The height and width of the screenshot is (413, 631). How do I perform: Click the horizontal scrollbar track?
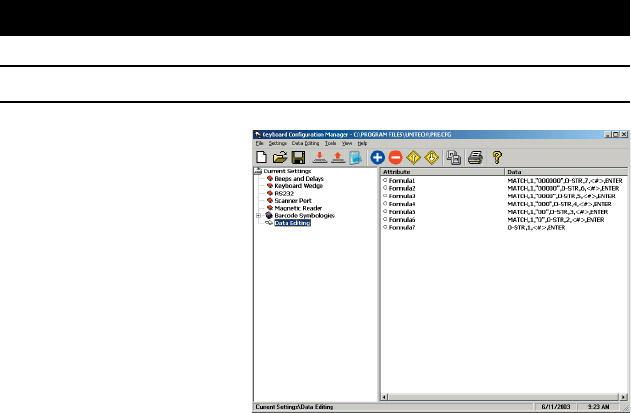504,397
